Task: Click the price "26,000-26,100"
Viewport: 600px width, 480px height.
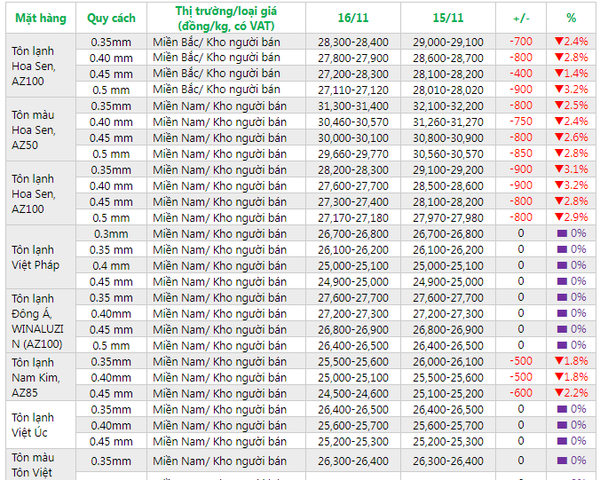Action: click(448, 362)
